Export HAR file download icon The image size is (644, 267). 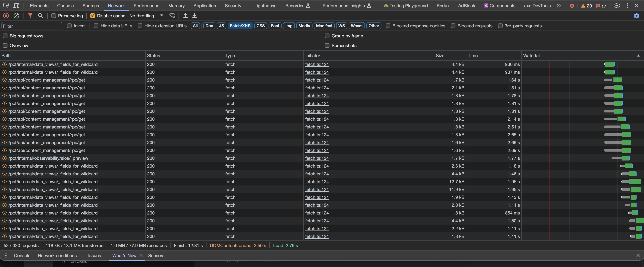(195, 15)
